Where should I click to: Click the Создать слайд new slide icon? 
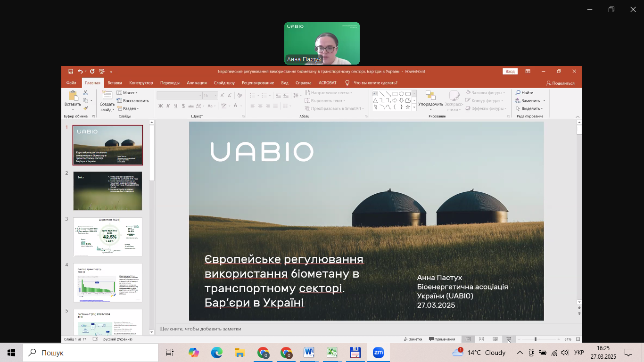click(x=107, y=95)
